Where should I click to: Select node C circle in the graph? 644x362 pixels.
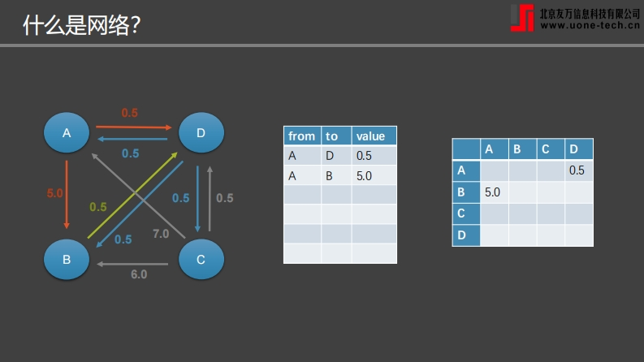tap(201, 260)
